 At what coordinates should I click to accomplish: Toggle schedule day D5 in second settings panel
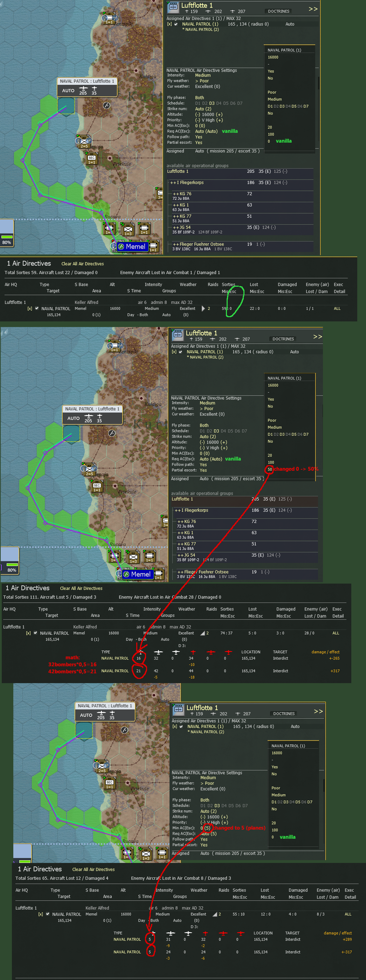click(x=230, y=431)
